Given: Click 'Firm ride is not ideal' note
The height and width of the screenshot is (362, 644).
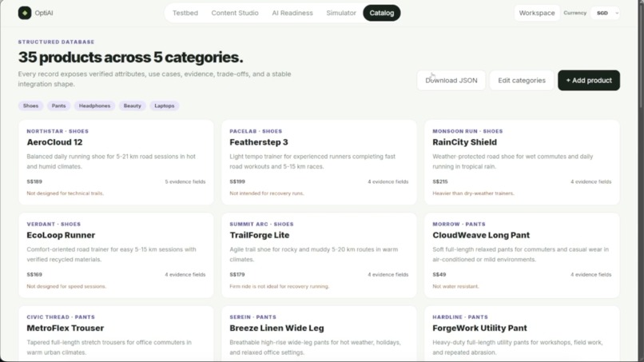Looking at the screenshot, I should point(280,286).
